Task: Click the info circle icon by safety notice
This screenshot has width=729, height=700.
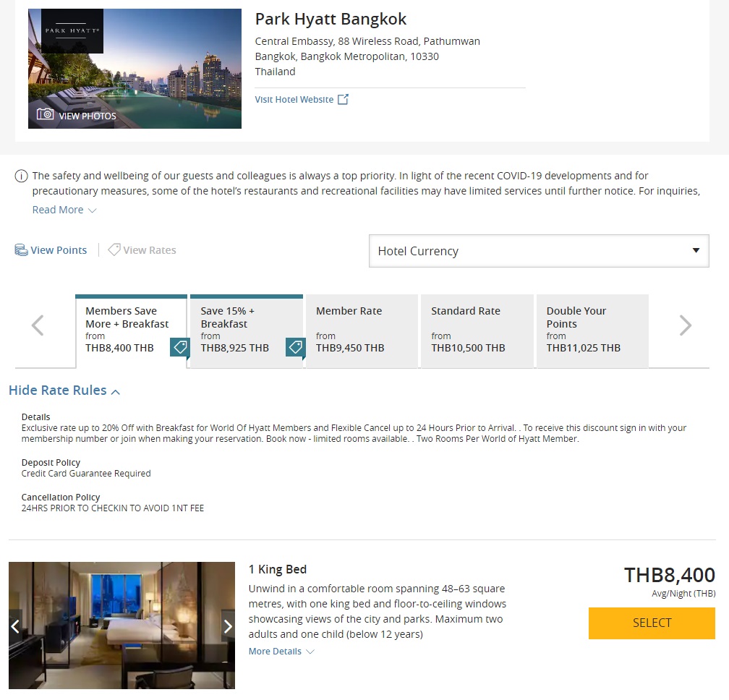Action: [22, 176]
